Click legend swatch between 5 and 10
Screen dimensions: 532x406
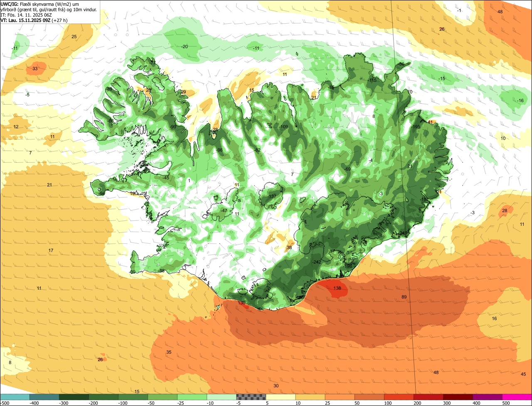[x=281, y=397]
